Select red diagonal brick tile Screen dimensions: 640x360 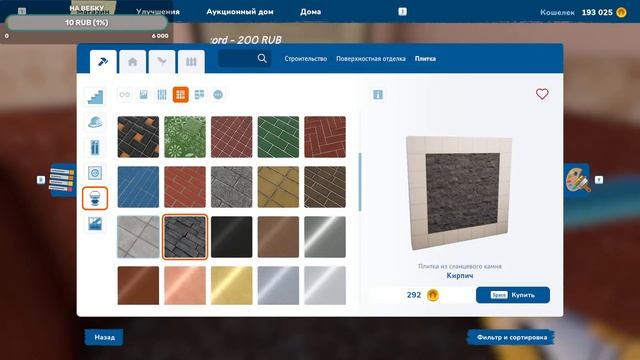pyautogui.click(x=231, y=137)
